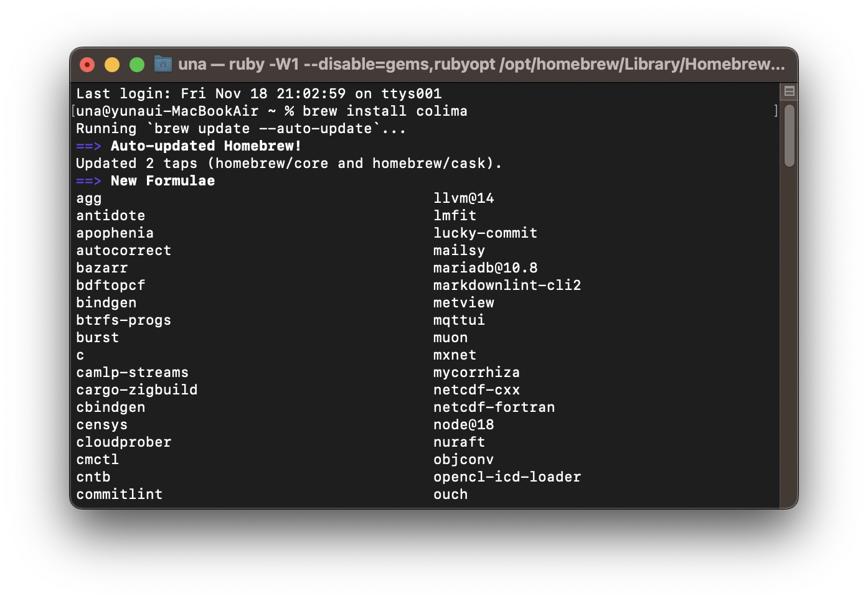Click the formula name 'btrfs-progs'
Image resolution: width=868 pixels, height=601 pixels.
click(124, 320)
